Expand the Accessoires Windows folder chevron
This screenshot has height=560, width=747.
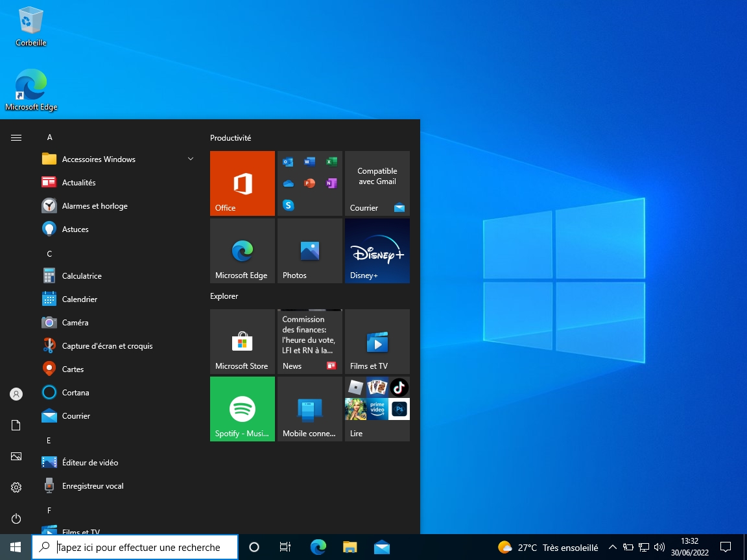coord(191,159)
